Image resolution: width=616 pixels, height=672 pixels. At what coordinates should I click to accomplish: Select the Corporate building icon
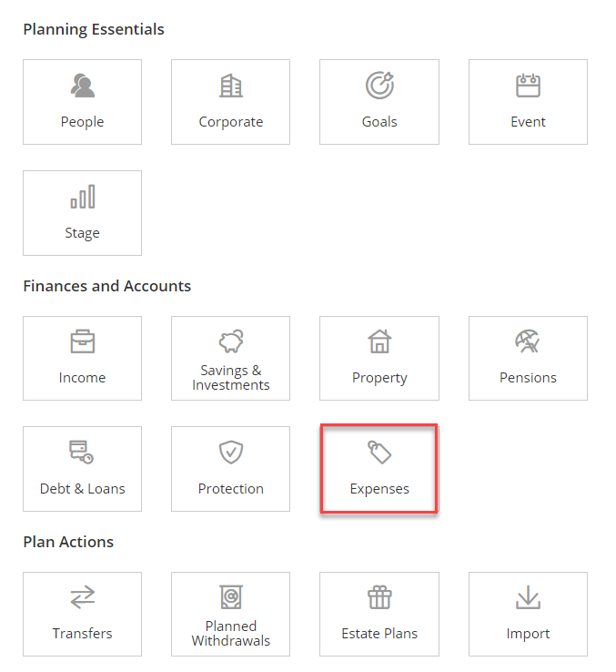(x=231, y=86)
